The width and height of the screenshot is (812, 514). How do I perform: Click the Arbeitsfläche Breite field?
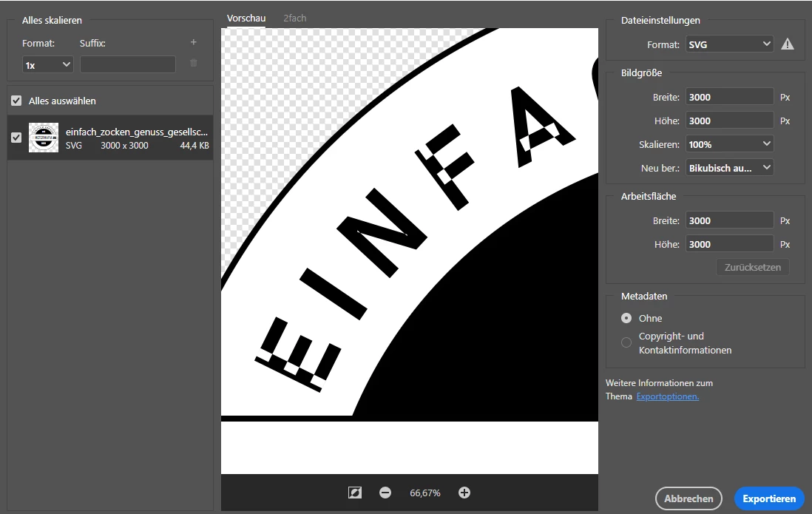point(729,220)
